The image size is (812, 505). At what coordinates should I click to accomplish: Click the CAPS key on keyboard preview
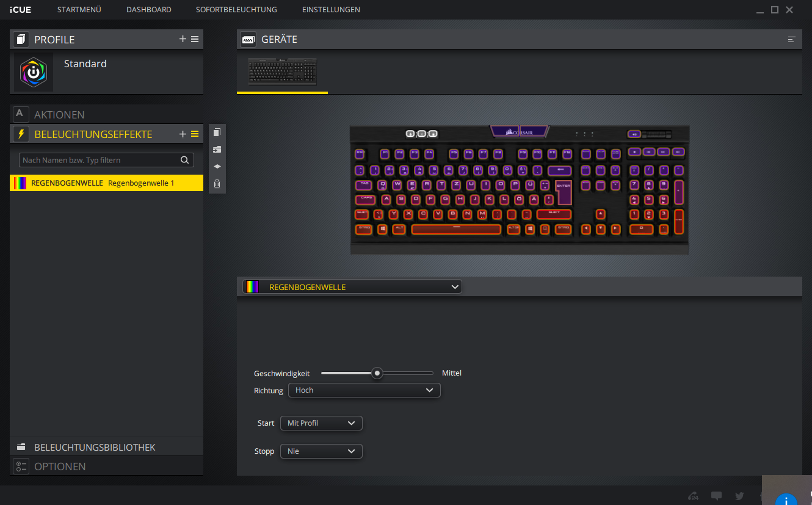[365, 200]
